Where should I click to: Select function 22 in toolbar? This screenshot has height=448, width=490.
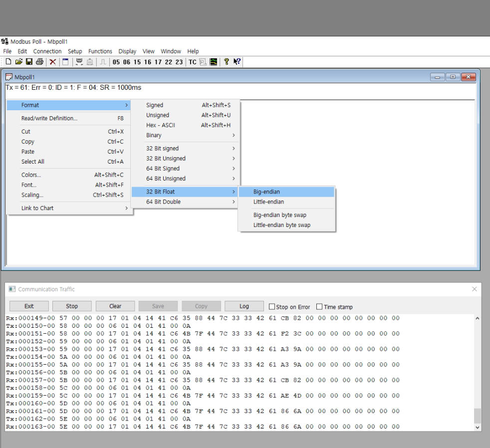169,62
